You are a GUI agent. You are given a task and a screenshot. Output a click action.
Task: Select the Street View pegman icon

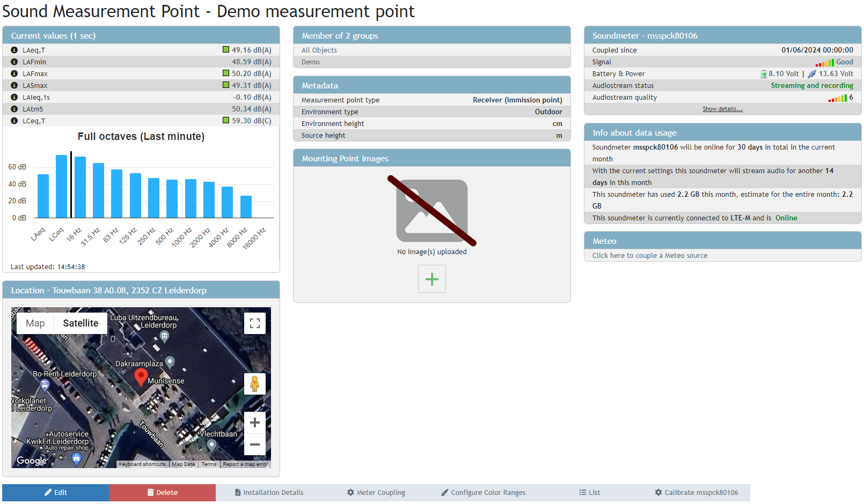click(x=255, y=384)
